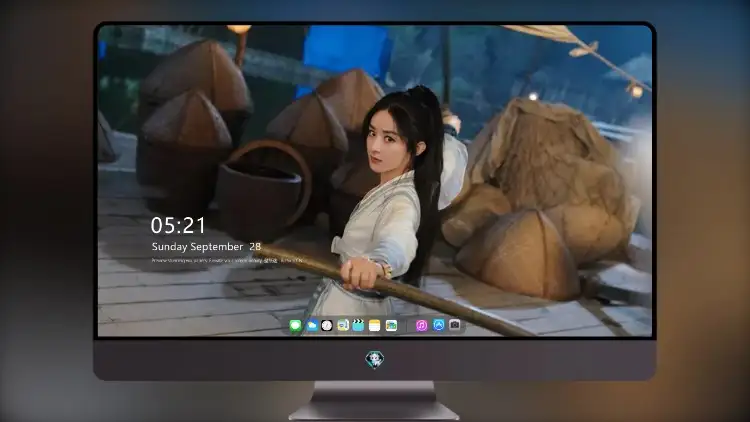Image resolution: width=750 pixels, height=422 pixels.
Task: Open the Camera app in the dock
Action: click(455, 325)
